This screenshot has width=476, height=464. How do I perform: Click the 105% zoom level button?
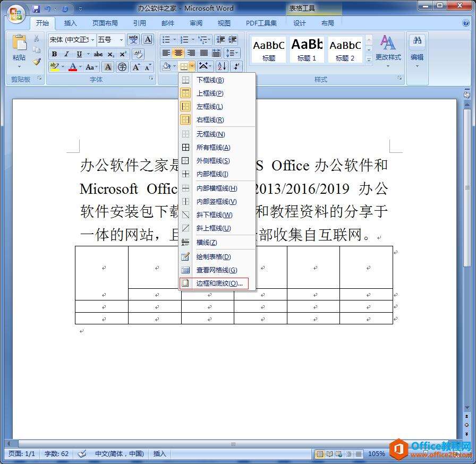click(x=377, y=454)
